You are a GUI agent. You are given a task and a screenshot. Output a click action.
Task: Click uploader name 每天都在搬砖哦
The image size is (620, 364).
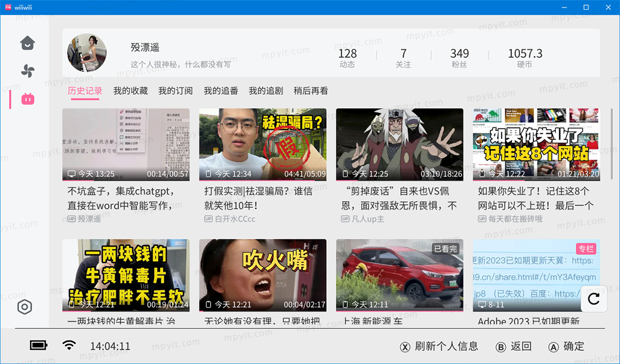point(516,219)
